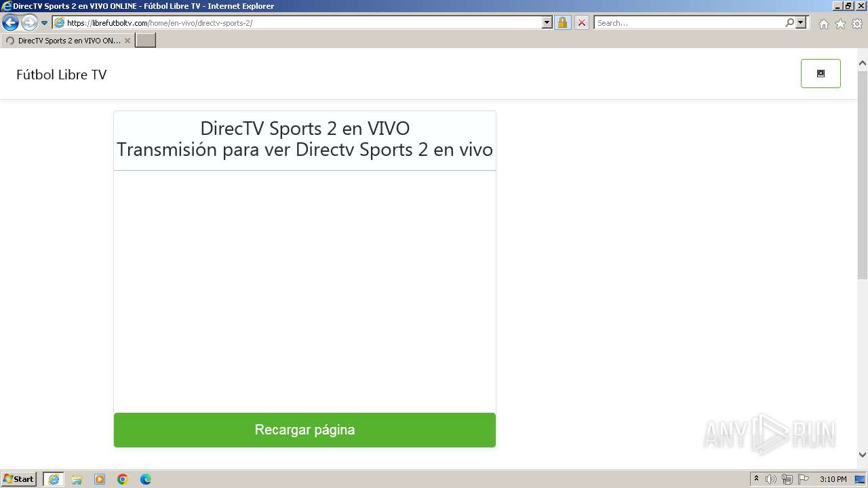Click the browser Forward arrow button
The height and width of the screenshot is (488, 868).
click(x=29, y=23)
